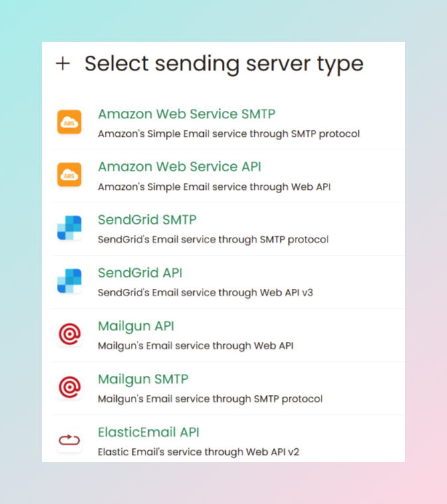Choose the SendGrid API title link

(140, 273)
